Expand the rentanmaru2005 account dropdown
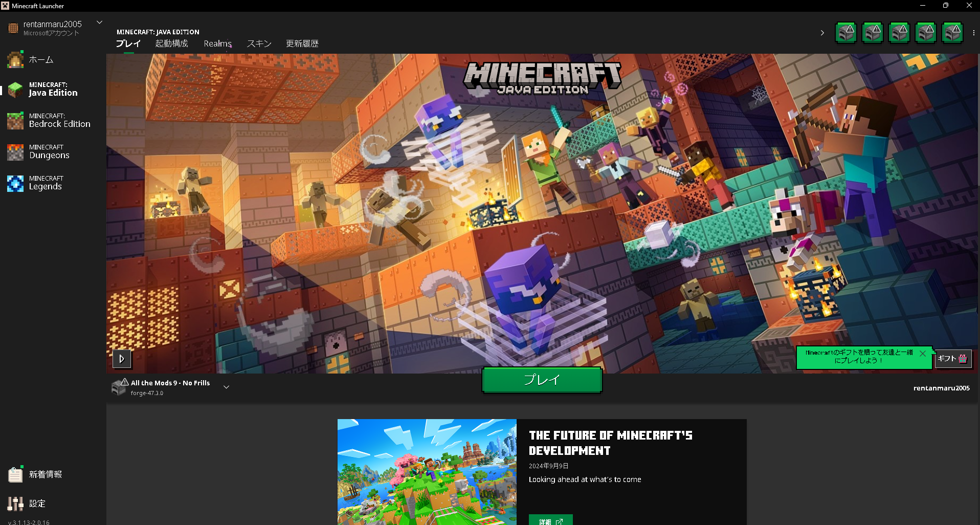This screenshot has height=525, width=980. point(100,23)
